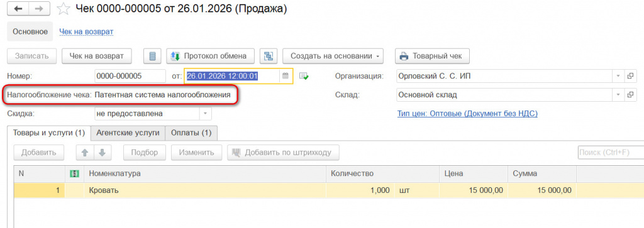Select the Кровать cell in Номенклатура
Viewport: 644px width, 228px height.
(206, 190)
